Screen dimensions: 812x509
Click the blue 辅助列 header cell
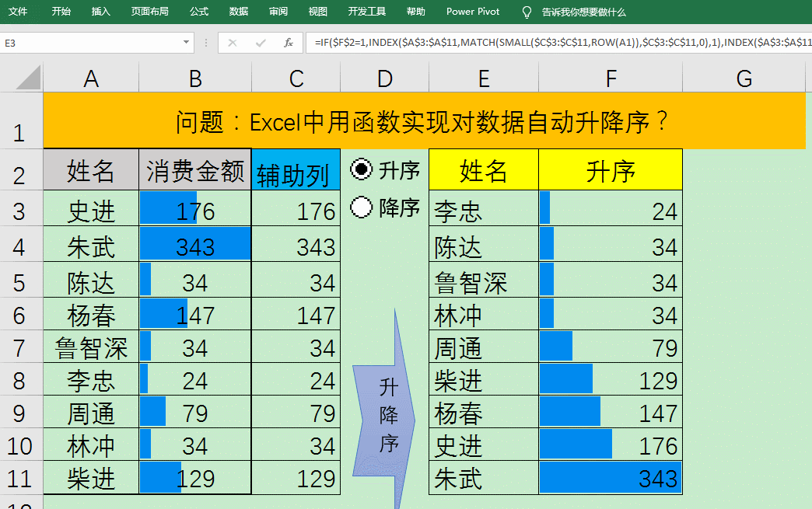[296, 169]
